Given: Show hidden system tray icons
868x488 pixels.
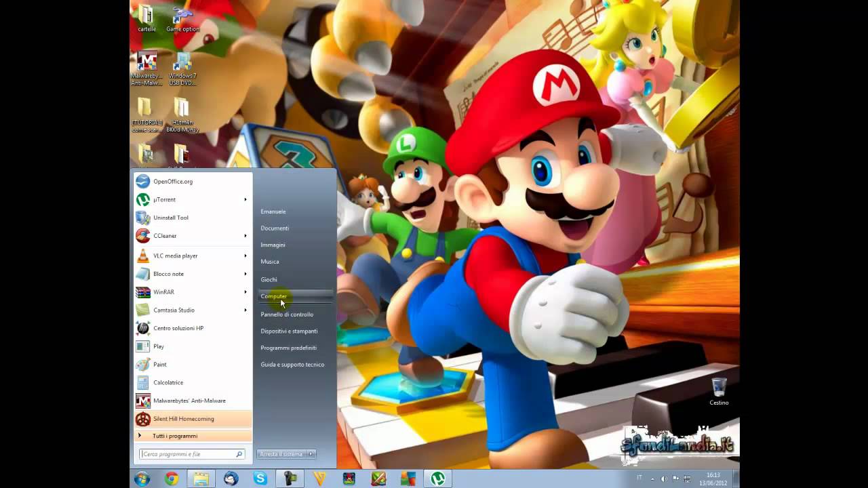Looking at the screenshot, I should pos(652,479).
